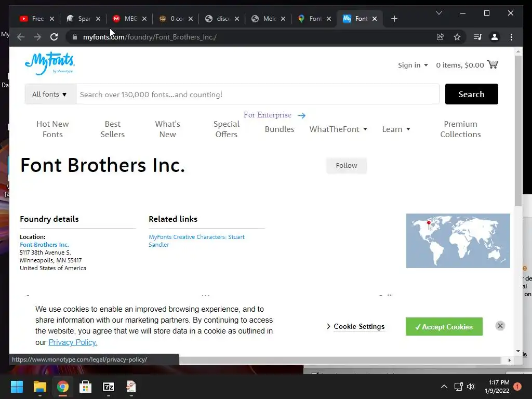Expand Sign in dropdown

tap(413, 65)
